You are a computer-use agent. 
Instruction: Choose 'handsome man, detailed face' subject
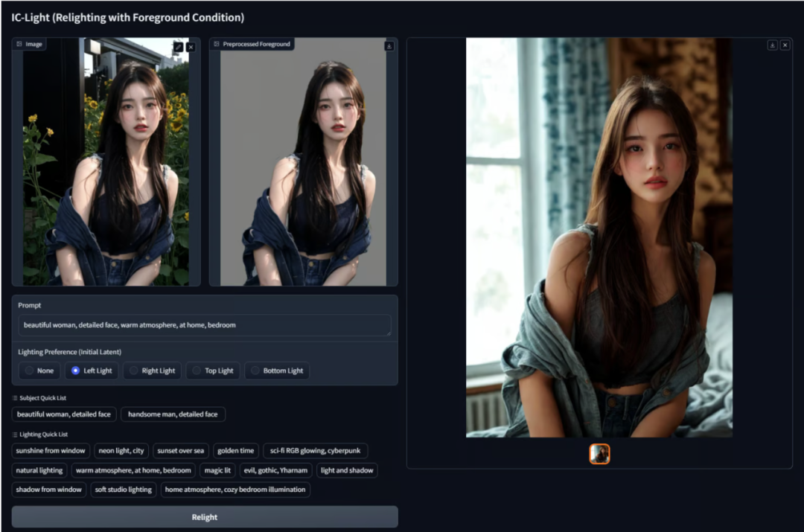tap(173, 414)
